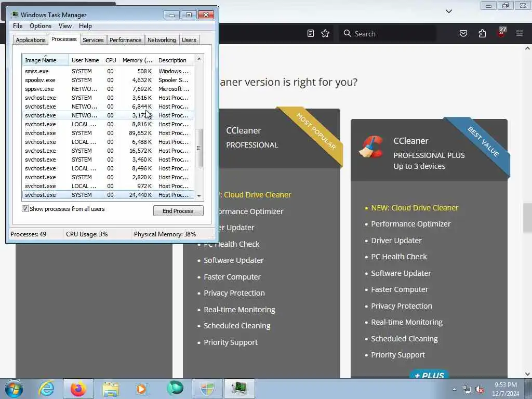Viewport: 532px width, 399px height.
Task: Select Task Manager taskbar button
Action: click(x=240, y=389)
